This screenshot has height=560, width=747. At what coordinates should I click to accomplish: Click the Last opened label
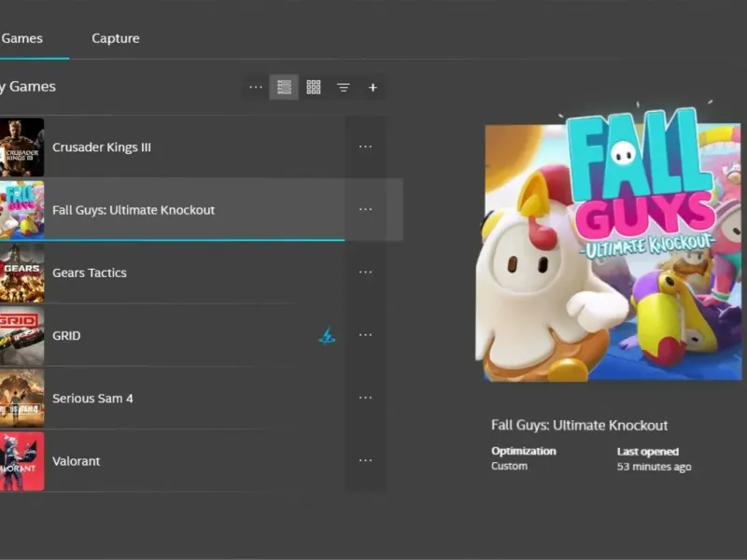[x=648, y=452]
